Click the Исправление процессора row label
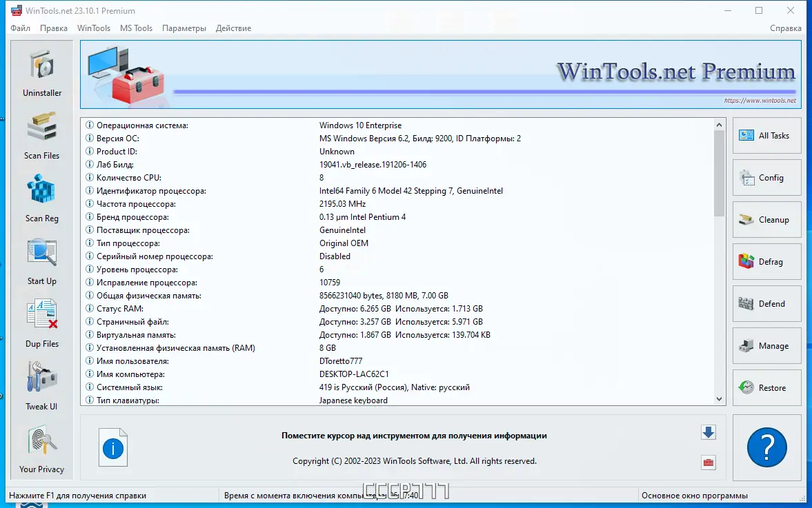Image resolution: width=812 pixels, height=508 pixels. click(x=146, y=283)
